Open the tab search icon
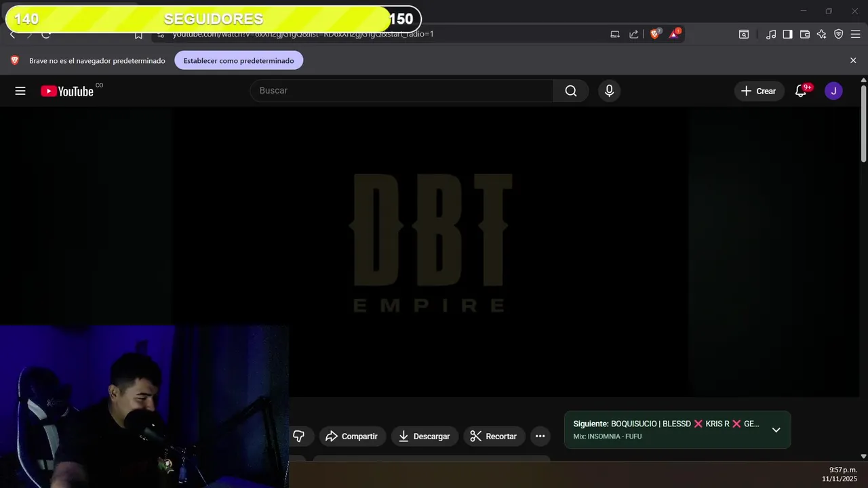The image size is (868, 488). 744,34
